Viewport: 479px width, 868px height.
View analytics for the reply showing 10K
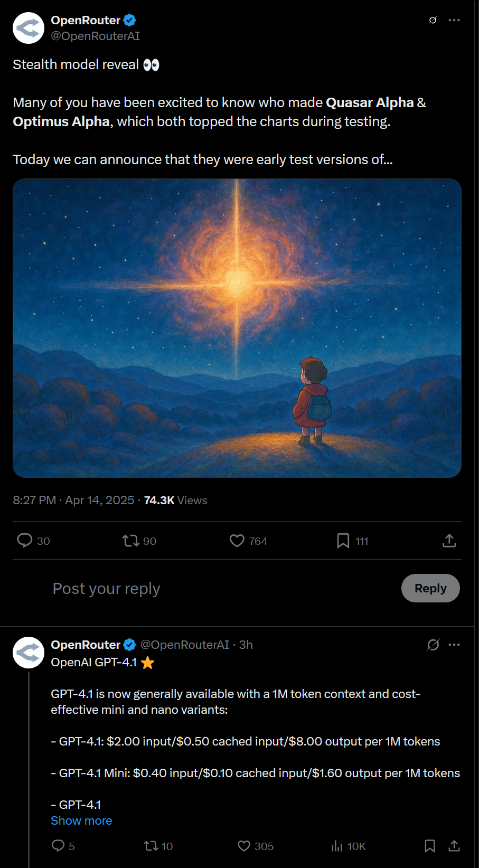(x=337, y=846)
